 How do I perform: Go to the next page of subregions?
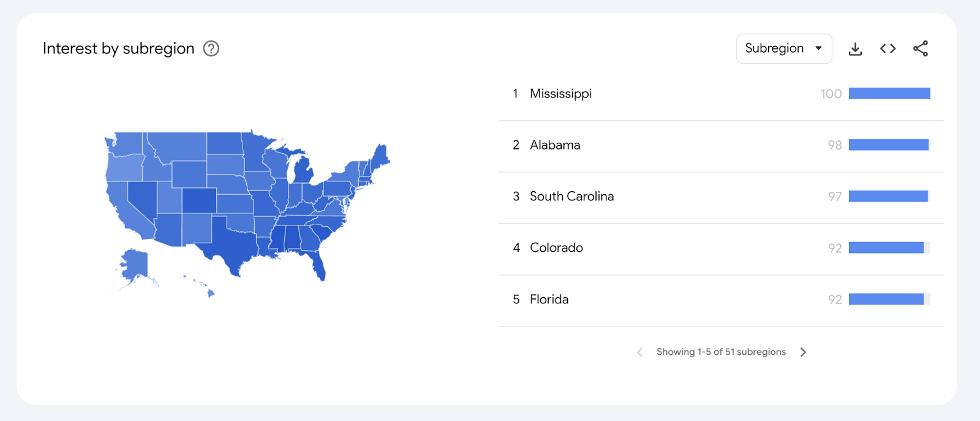[803, 352]
